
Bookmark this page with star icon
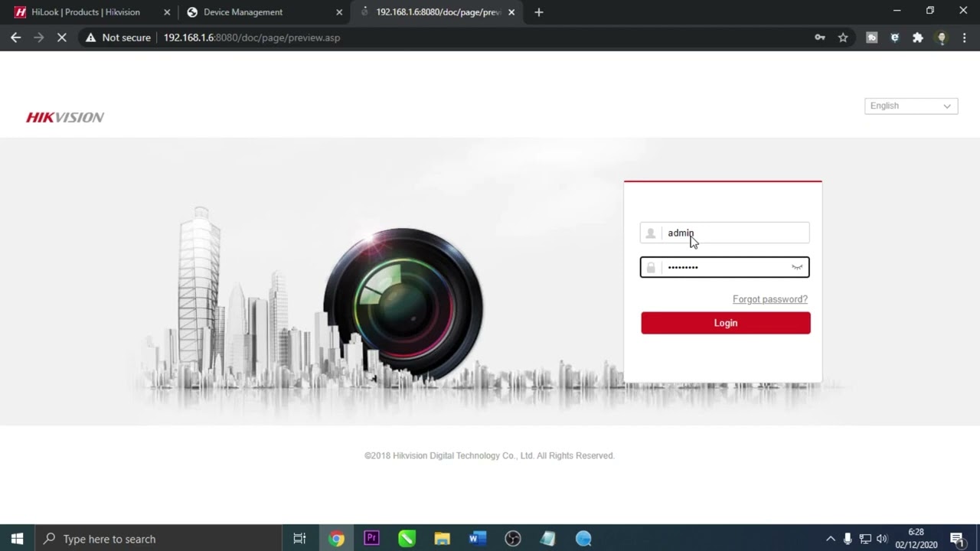pos(843,37)
